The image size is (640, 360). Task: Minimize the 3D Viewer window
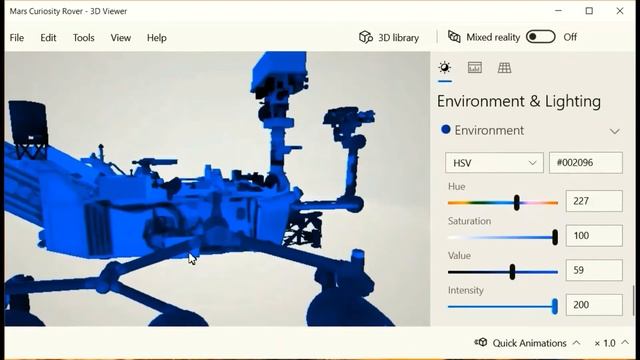pyautogui.click(x=558, y=11)
